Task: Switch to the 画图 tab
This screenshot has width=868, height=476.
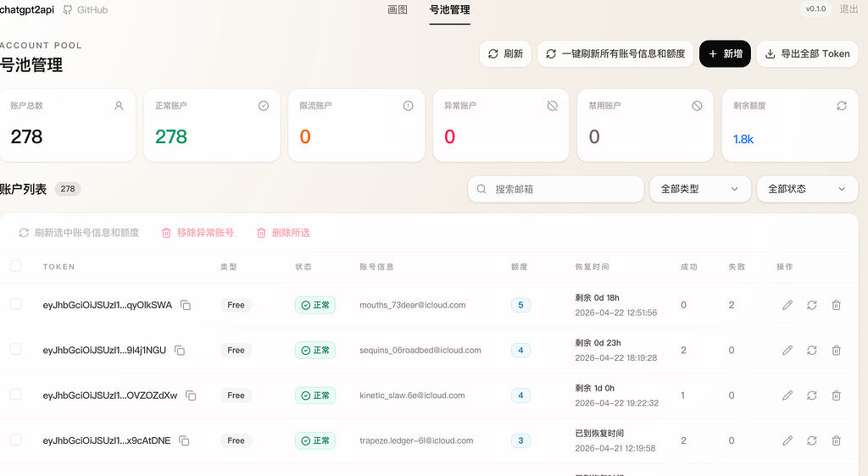Action: [398, 10]
